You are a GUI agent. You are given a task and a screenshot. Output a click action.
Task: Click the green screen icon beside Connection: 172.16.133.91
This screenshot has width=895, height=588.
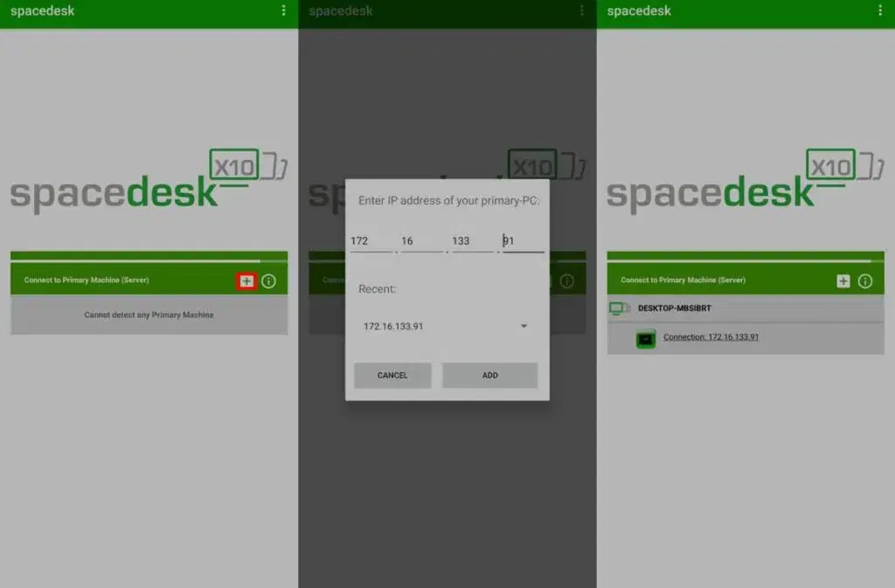coord(646,339)
